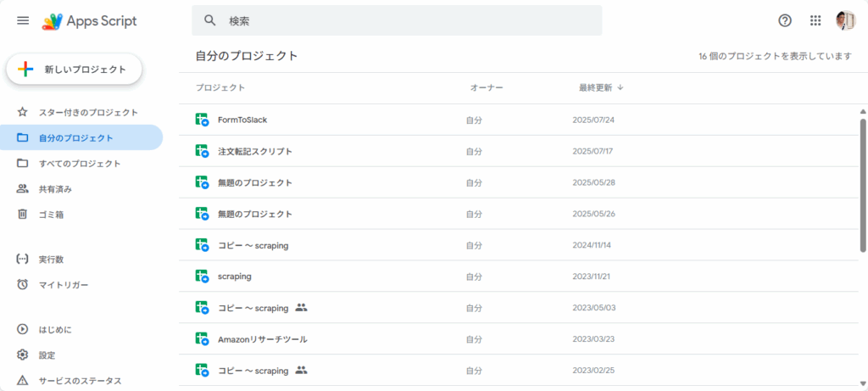Toggle sort order arrow next to 最終更新
Viewport: 868px width, 391px height.
pos(620,87)
